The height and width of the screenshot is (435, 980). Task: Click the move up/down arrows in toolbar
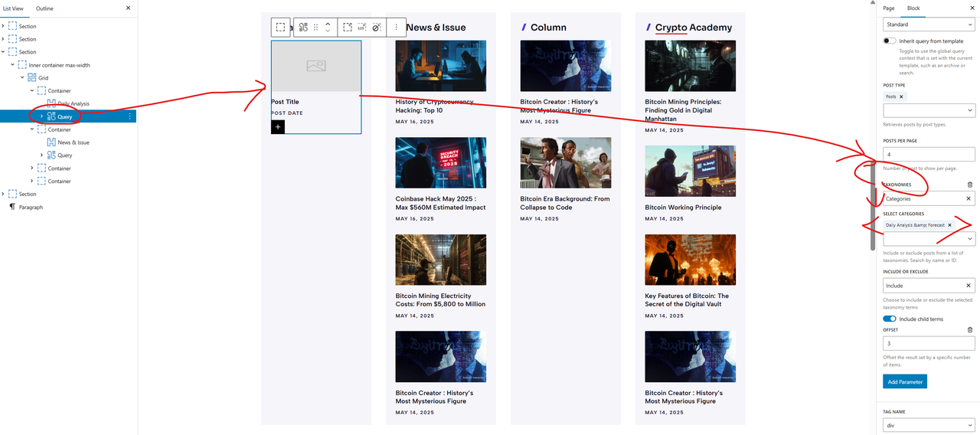click(328, 27)
